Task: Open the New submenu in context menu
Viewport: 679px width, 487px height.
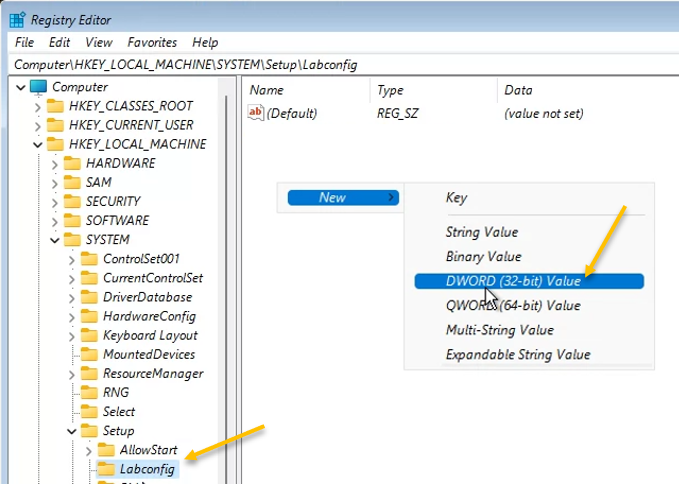Action: (343, 197)
